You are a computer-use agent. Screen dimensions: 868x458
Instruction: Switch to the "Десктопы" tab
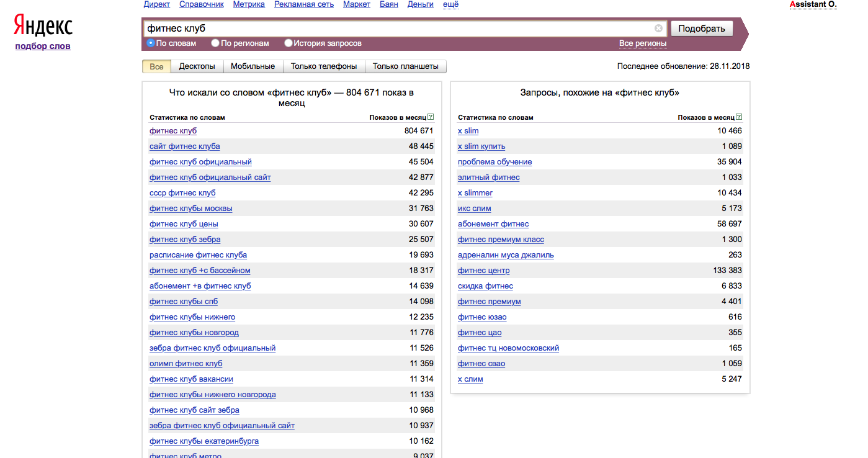197,66
